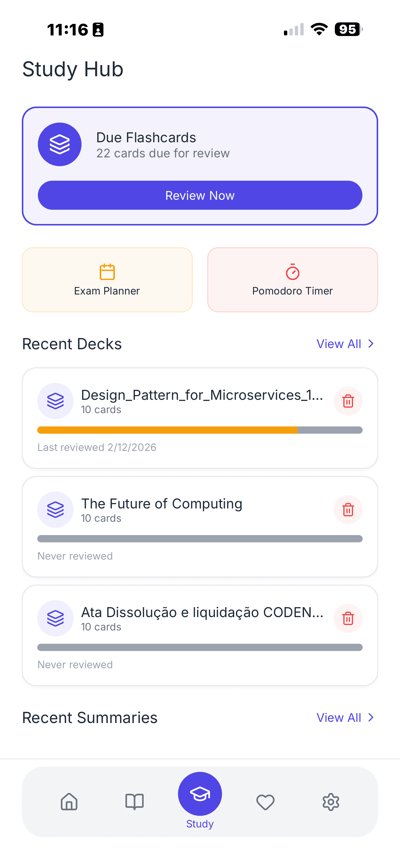
Task: Select the Pomodoro Timer stopwatch icon
Action: (292, 271)
